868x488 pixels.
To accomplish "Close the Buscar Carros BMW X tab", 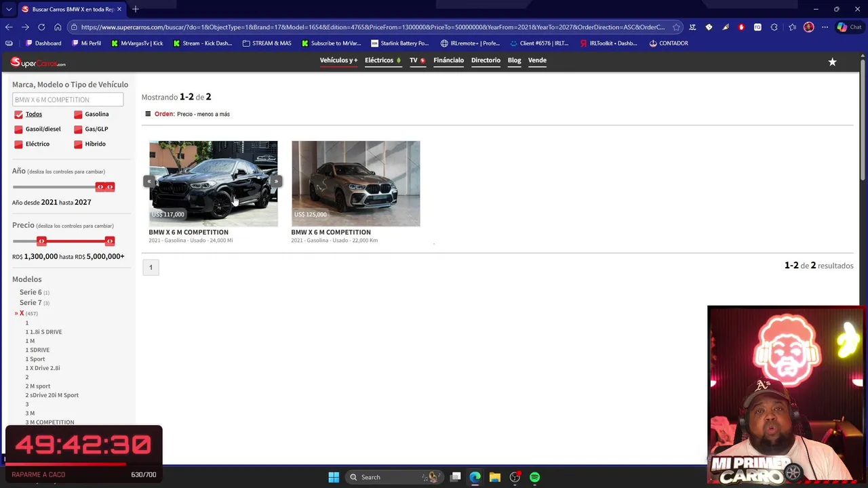I will 119,9.
